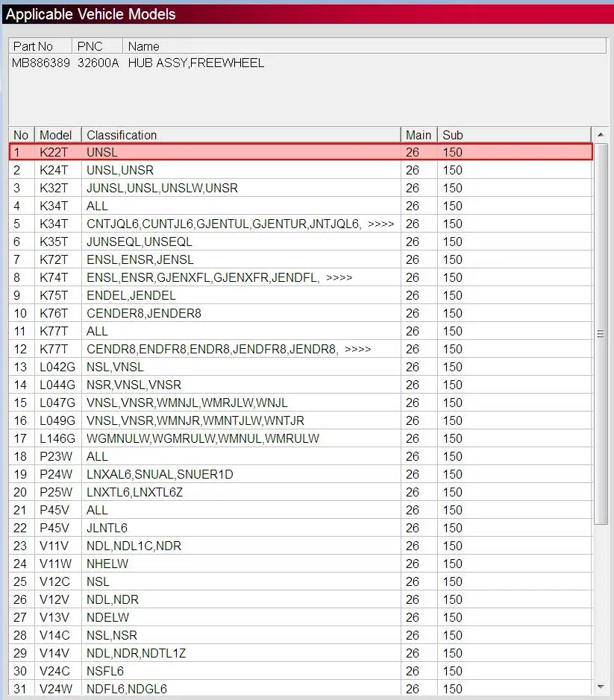This screenshot has height=700, width=614.
Task: Click the vertical scrollbar thumb grip
Action: [601, 333]
